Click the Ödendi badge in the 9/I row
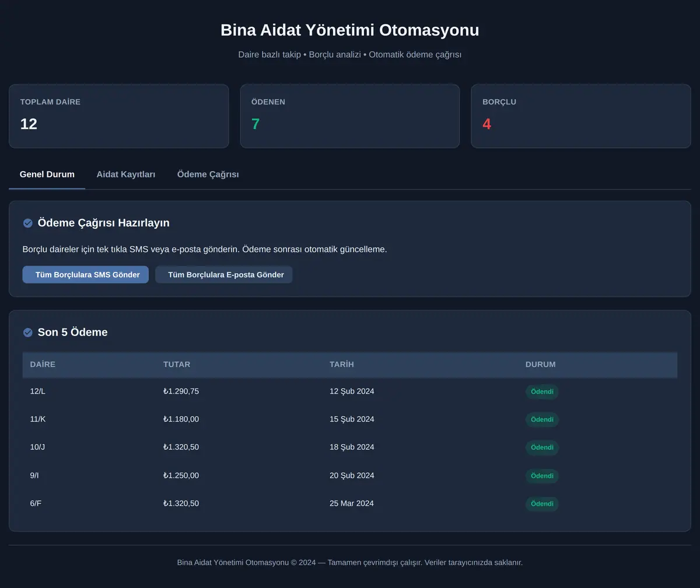 pyautogui.click(x=542, y=476)
